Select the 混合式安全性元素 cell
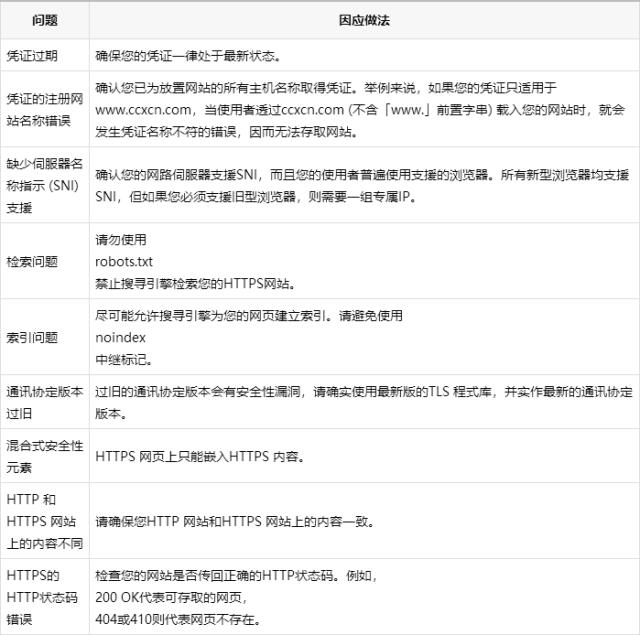This screenshot has width=640, height=635. [x=44, y=456]
